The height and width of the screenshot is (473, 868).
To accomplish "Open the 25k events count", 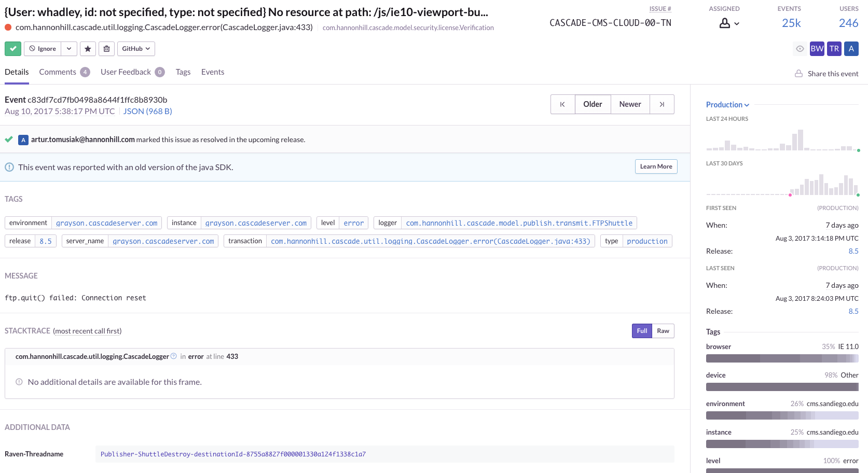I will [x=791, y=23].
